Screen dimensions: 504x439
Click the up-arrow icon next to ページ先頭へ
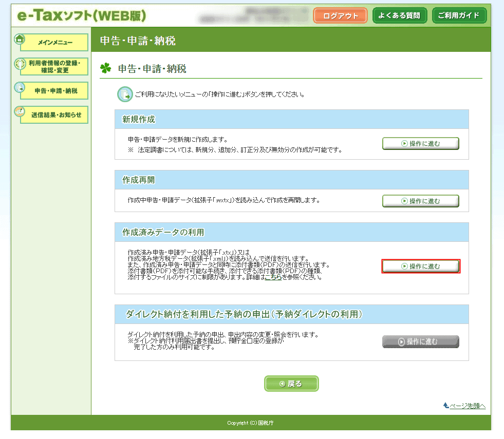tap(446, 405)
